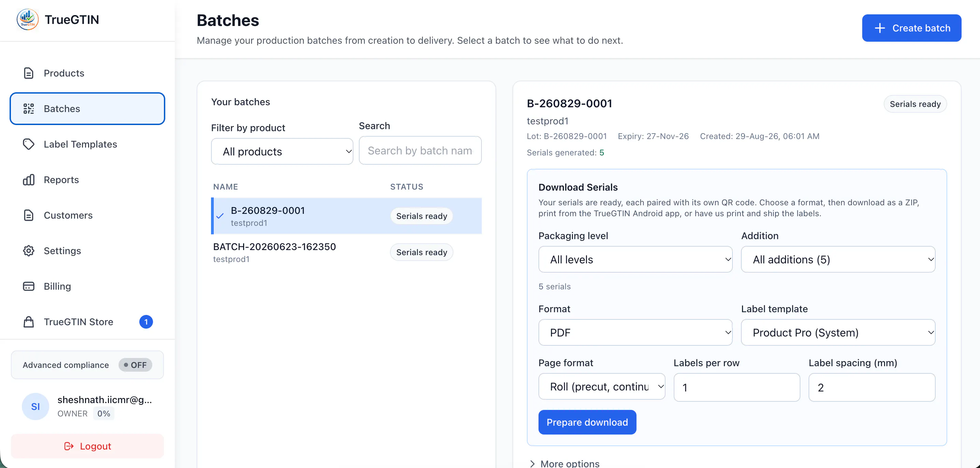Screen dimensions: 980x468
Task: Open the Filter by product dropdown
Action: tap(282, 151)
